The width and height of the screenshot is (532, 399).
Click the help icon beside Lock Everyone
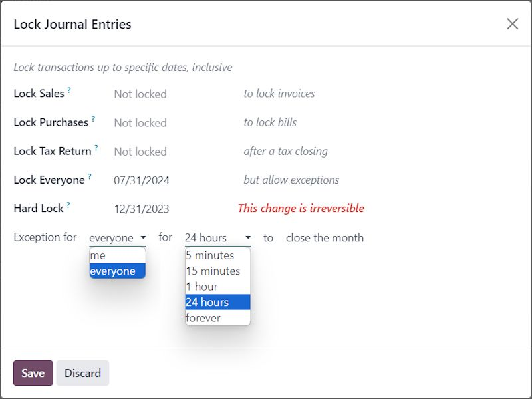point(90,176)
